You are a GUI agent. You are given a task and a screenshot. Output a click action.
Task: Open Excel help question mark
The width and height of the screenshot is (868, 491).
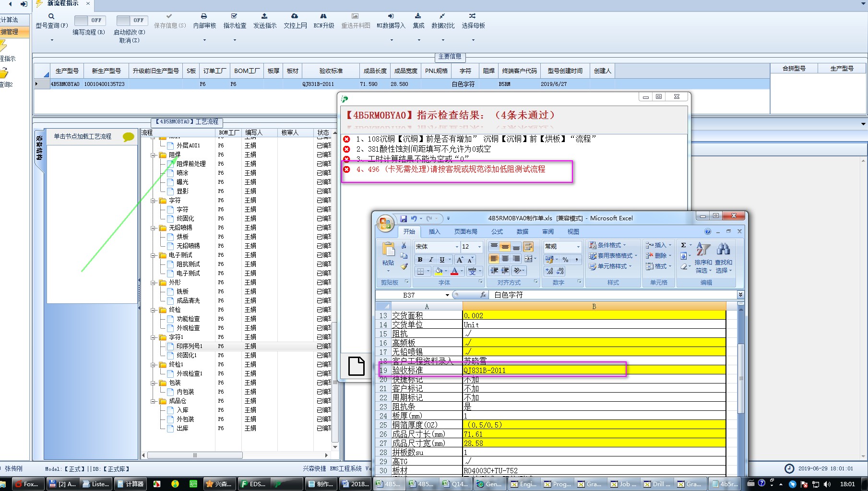point(708,231)
